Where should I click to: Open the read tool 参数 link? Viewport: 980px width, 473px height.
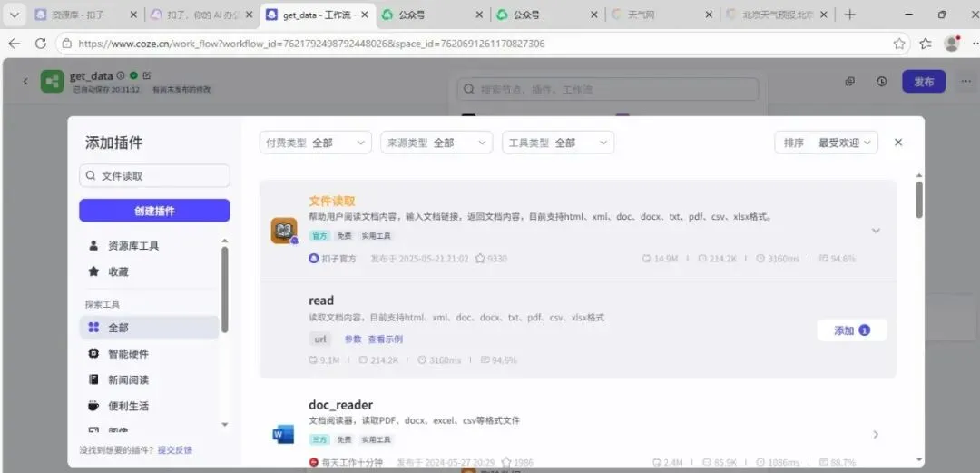pyautogui.click(x=353, y=340)
